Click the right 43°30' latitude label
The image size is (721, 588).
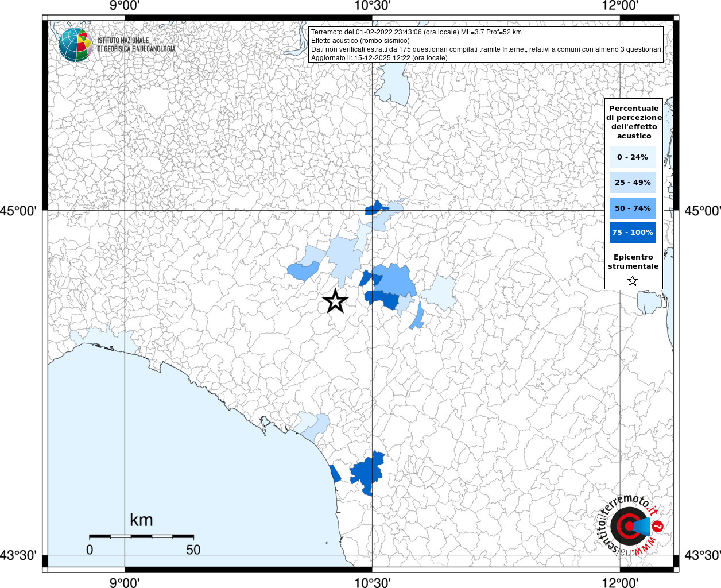[702, 555]
